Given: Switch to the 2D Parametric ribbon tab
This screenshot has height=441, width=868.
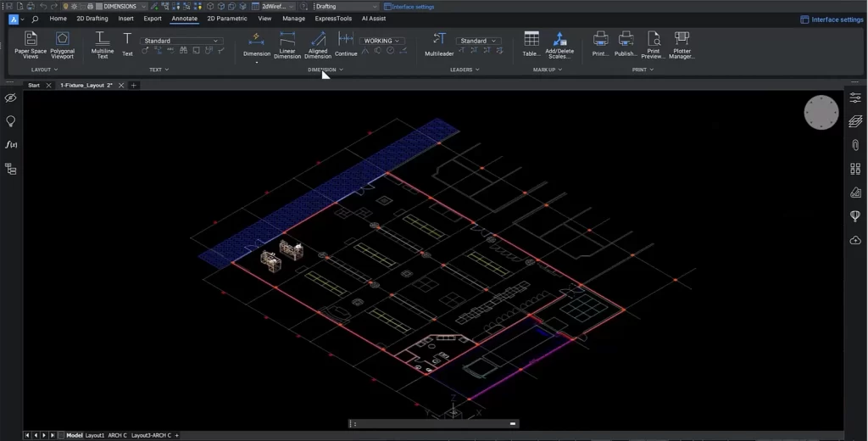Looking at the screenshot, I should [227, 18].
